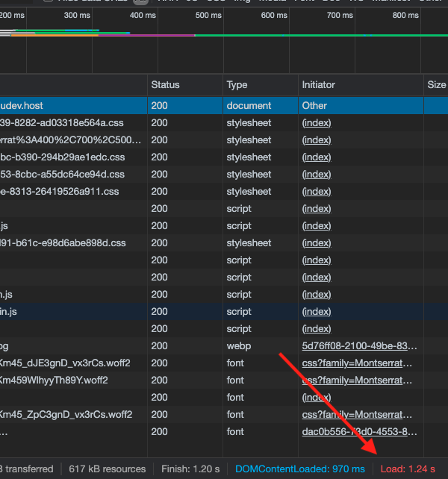The width and height of the screenshot is (448, 479).
Task: Click the purple bar in the timeline overview
Action: (147, 35)
